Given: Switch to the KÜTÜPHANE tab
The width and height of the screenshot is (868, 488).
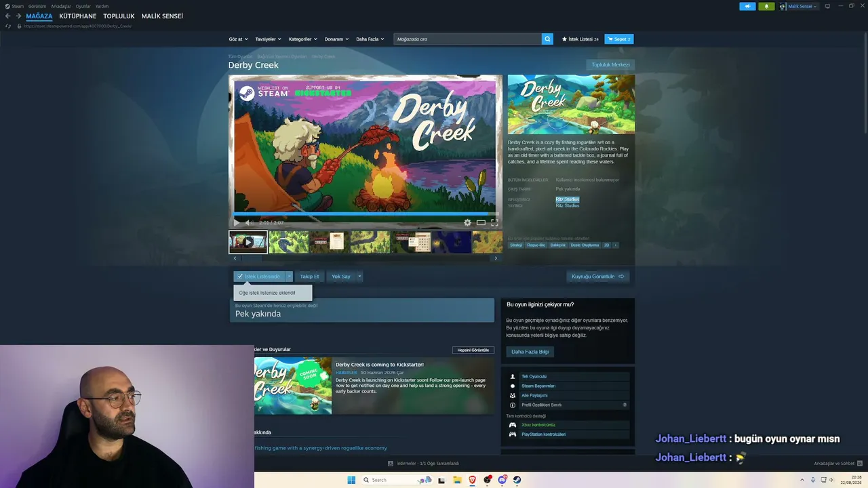Looking at the screenshot, I should click(78, 16).
